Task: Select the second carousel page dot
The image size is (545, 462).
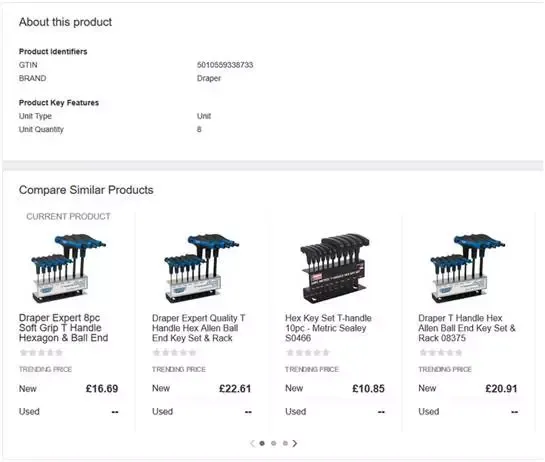Action: 274,443
